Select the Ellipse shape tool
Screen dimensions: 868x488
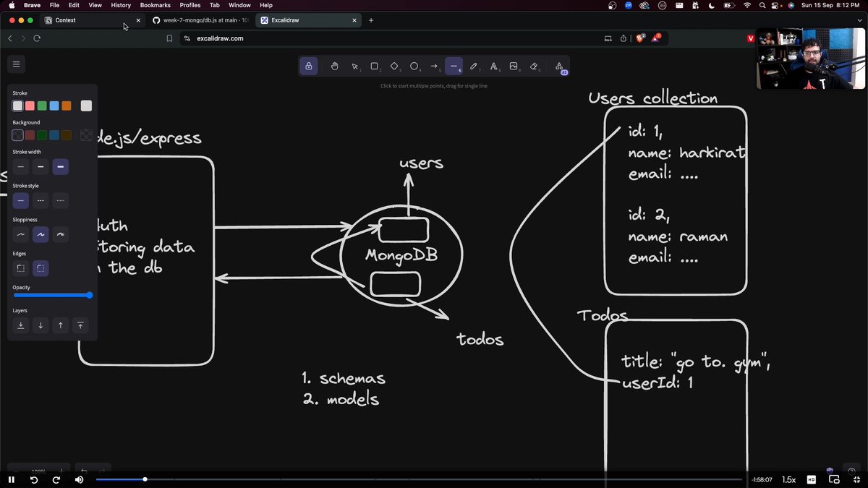tap(414, 67)
